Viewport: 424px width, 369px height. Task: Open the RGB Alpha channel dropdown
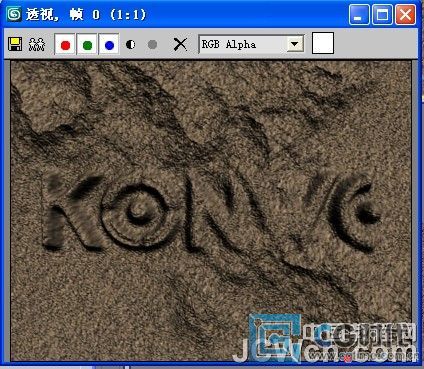251,44
